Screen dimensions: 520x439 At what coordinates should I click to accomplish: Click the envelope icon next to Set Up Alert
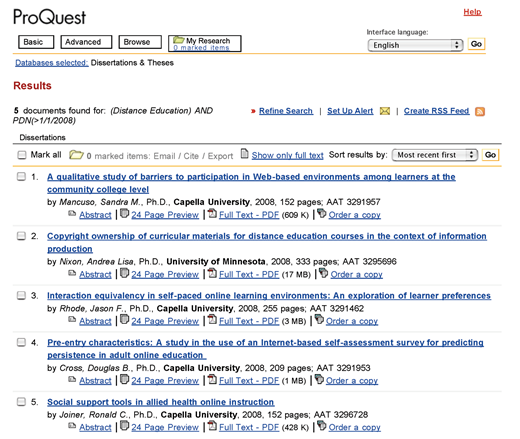point(385,111)
